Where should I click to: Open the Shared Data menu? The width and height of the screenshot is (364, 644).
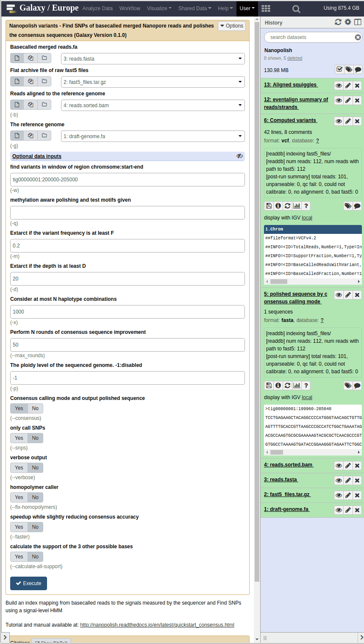[195, 8]
